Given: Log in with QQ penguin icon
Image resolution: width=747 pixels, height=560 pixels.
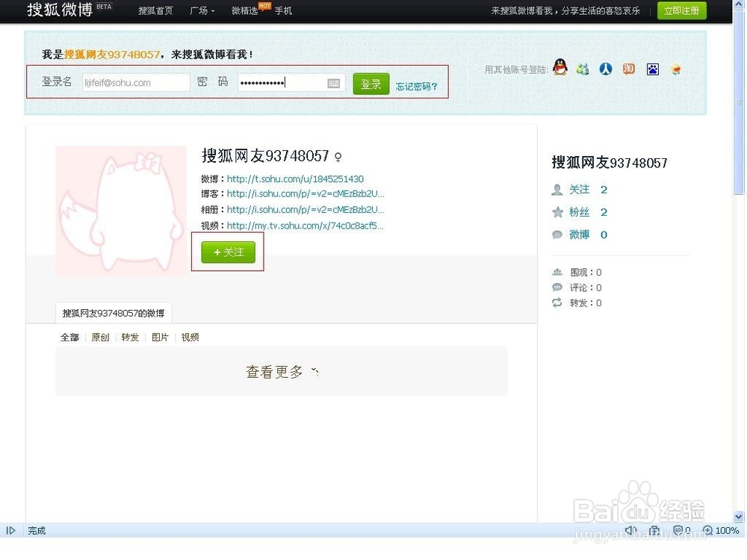Looking at the screenshot, I should tap(560, 68).
